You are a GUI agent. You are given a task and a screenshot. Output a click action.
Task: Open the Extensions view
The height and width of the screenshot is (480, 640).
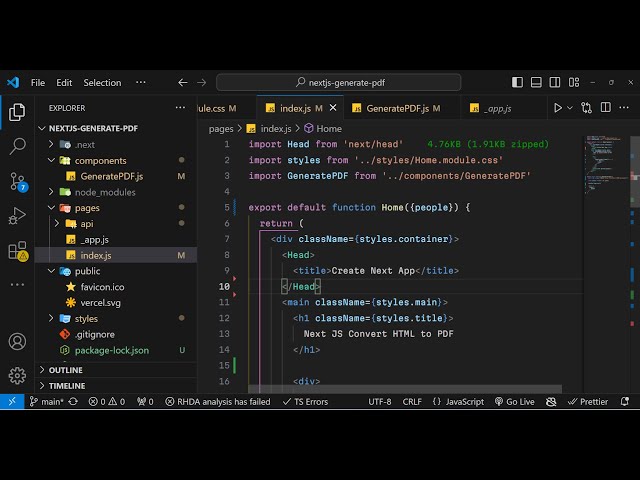(17, 250)
